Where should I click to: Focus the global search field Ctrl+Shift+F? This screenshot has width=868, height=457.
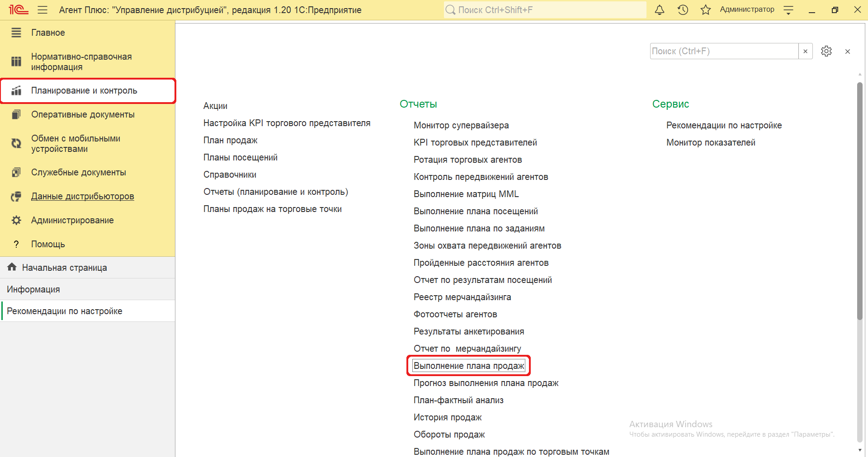[545, 9]
